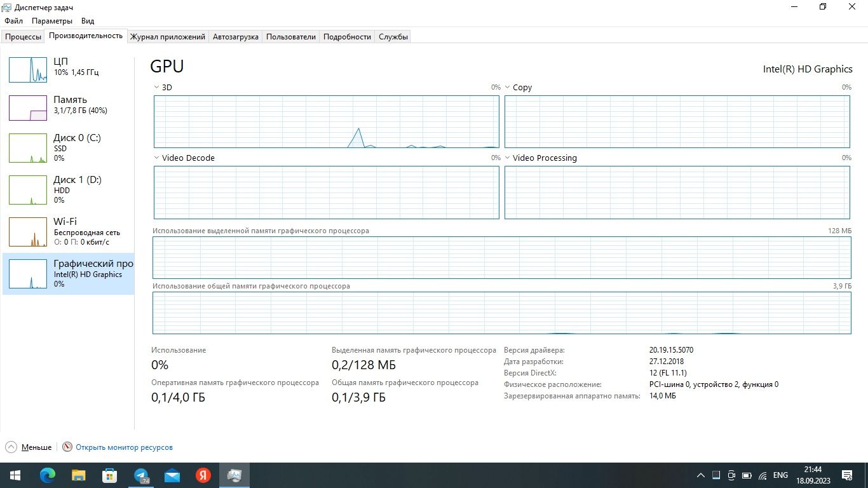
Task: Switch to the Службы tab
Action: coord(393,37)
